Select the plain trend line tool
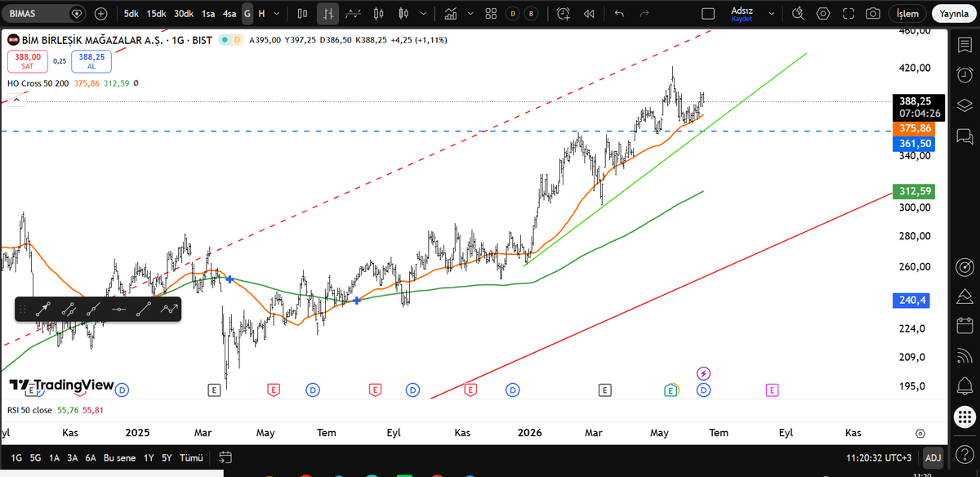The width and height of the screenshot is (980, 477). (x=145, y=310)
